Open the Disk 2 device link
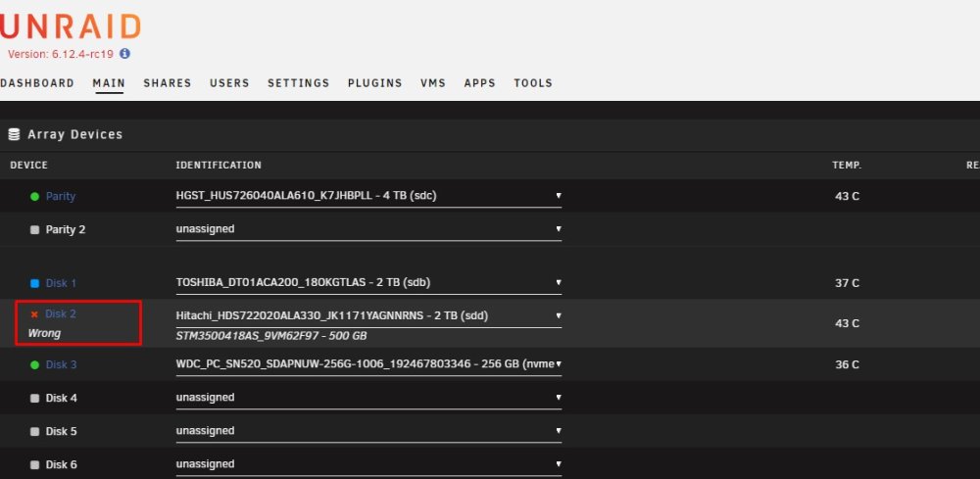 61,314
